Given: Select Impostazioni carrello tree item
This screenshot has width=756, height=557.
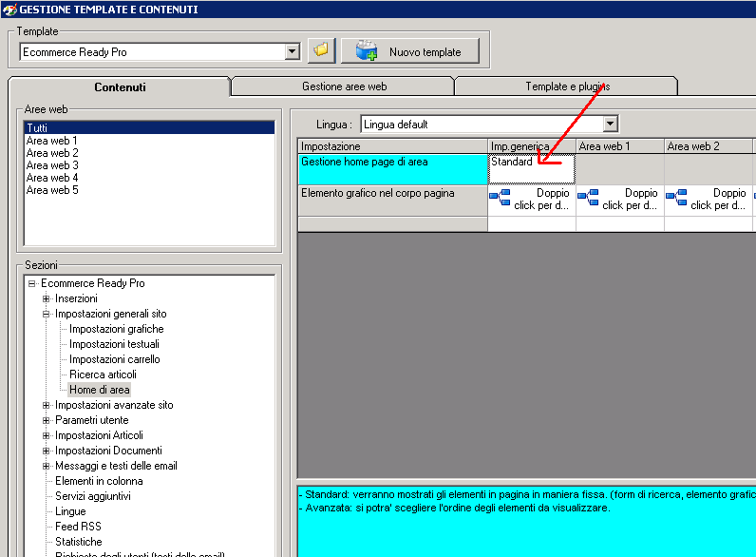Looking at the screenshot, I should [x=115, y=359].
